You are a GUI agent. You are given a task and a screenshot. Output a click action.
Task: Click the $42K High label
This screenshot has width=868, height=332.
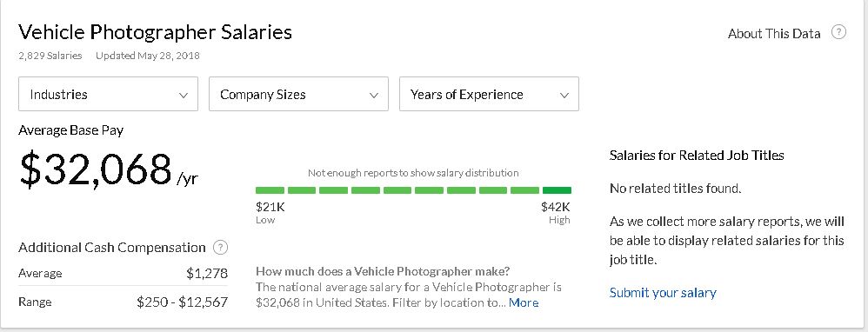(556, 213)
